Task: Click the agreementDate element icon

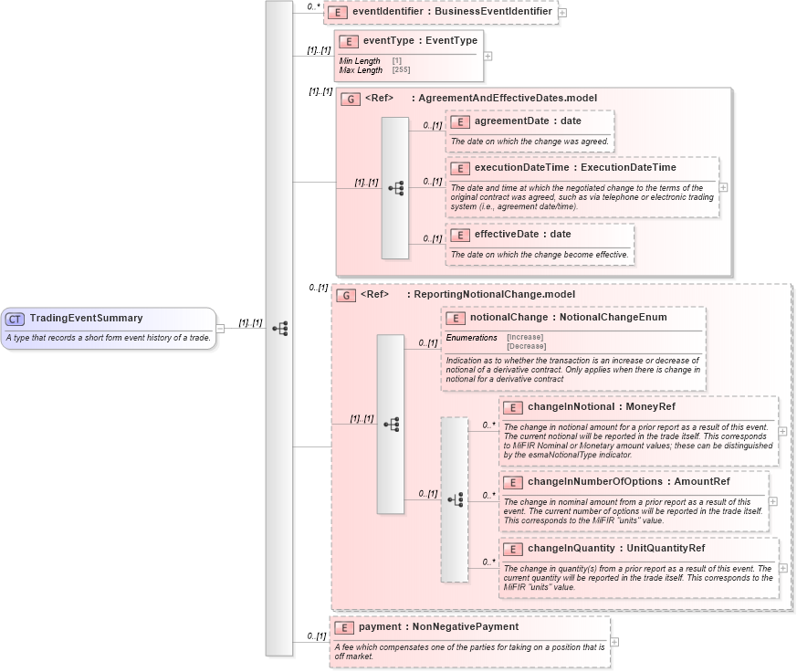Action: [460, 121]
